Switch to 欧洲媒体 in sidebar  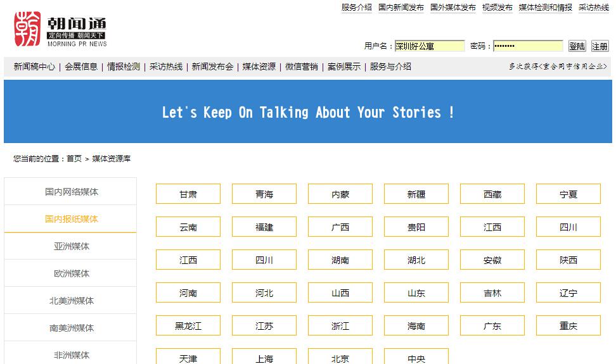coord(71,273)
